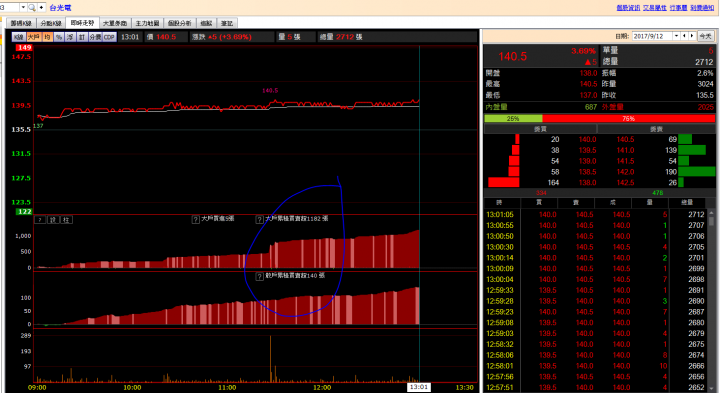Click the red 76% outer volume bar
The height and width of the screenshot is (393, 720).
click(x=629, y=118)
